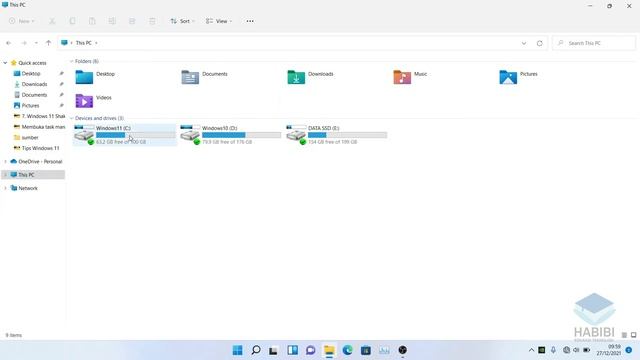Open recent locations chevron beside forward arrow
The height and width of the screenshot is (360, 640).
coord(36,43)
